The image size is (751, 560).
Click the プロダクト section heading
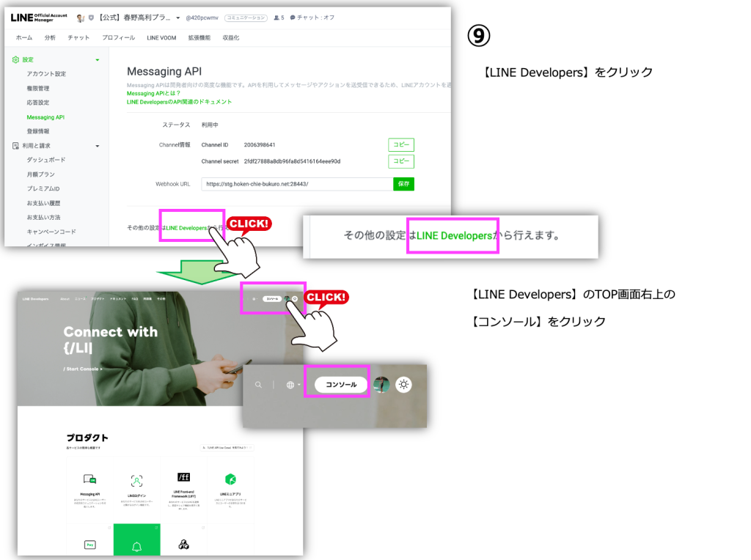pos(87,438)
